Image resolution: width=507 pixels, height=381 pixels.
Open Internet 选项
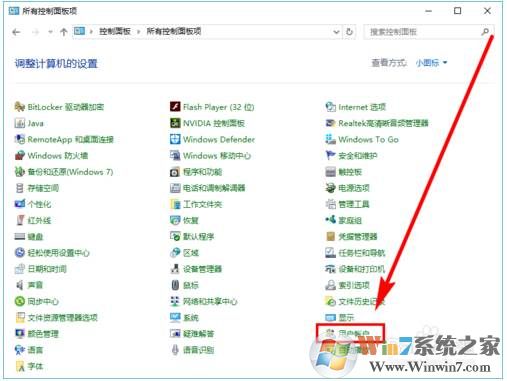pos(355,107)
